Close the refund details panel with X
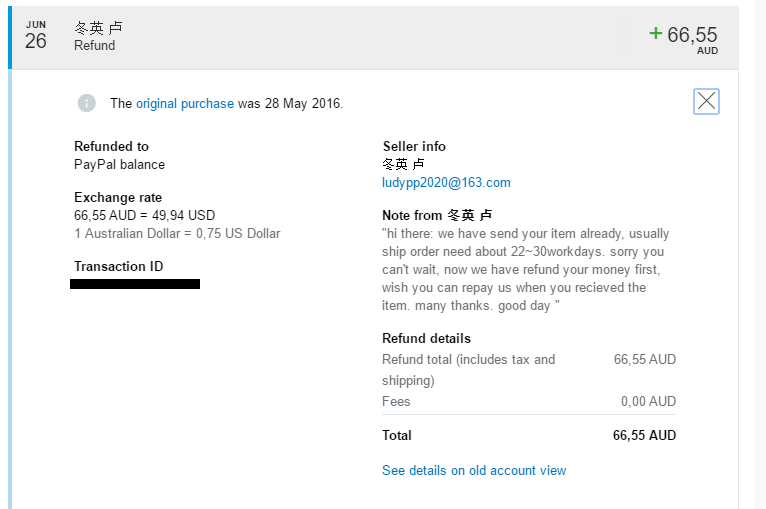The image size is (766, 509). [x=706, y=102]
